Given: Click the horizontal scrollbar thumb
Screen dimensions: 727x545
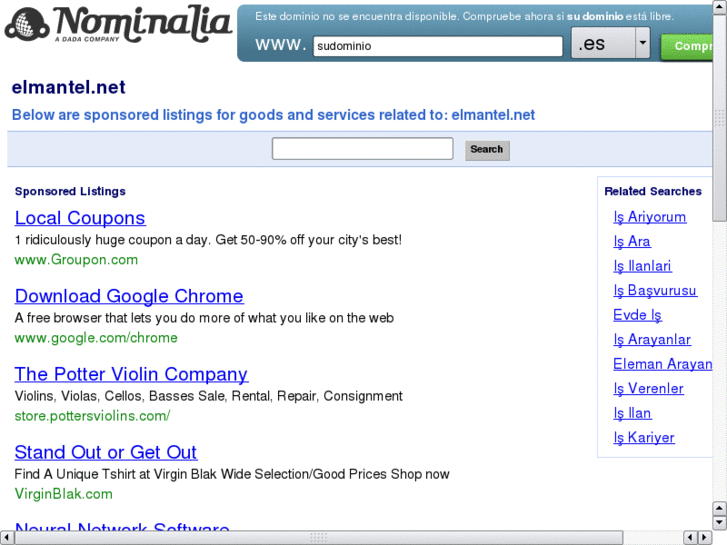Looking at the screenshot, I should tap(319, 538).
